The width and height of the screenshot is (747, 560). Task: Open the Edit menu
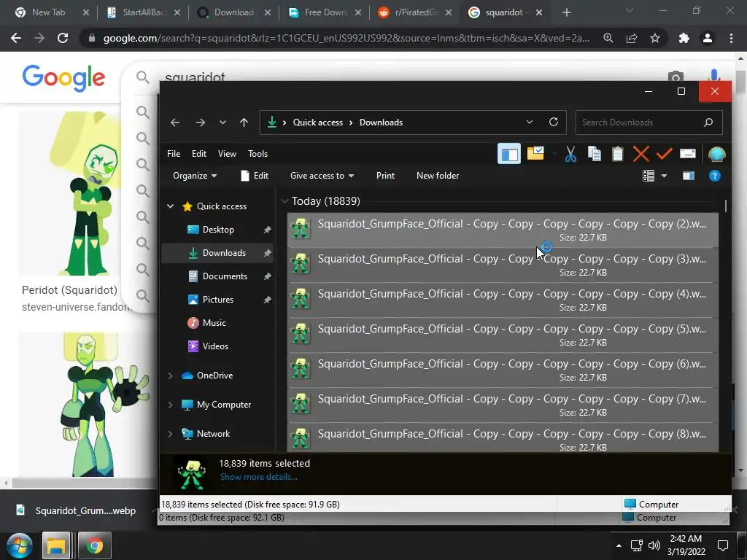point(198,153)
